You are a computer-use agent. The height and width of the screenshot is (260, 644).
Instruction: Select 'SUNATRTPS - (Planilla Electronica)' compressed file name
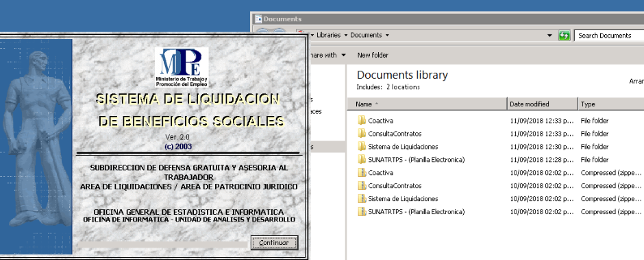pyautogui.click(x=416, y=212)
